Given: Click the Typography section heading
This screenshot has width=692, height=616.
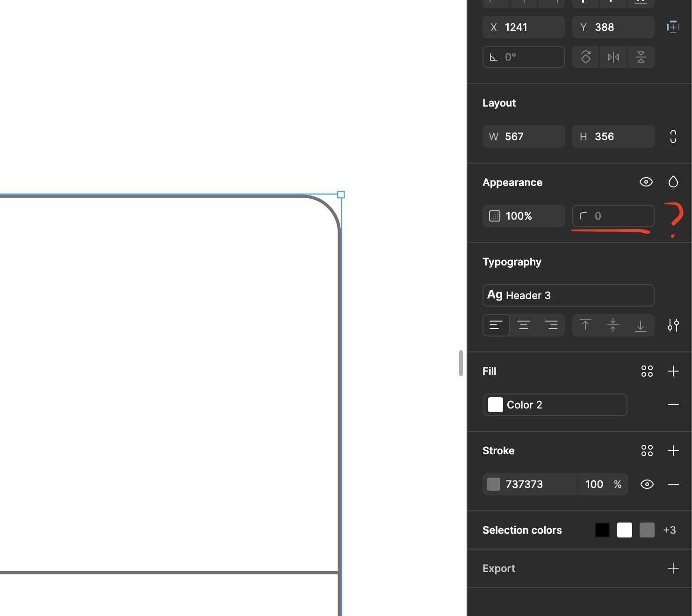Looking at the screenshot, I should coord(512,262).
